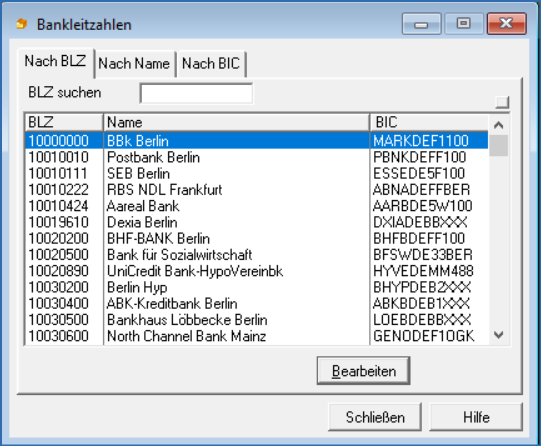This screenshot has height=446, width=541.
Task: Select the row Postbank Berlin
Action: (x=257, y=157)
